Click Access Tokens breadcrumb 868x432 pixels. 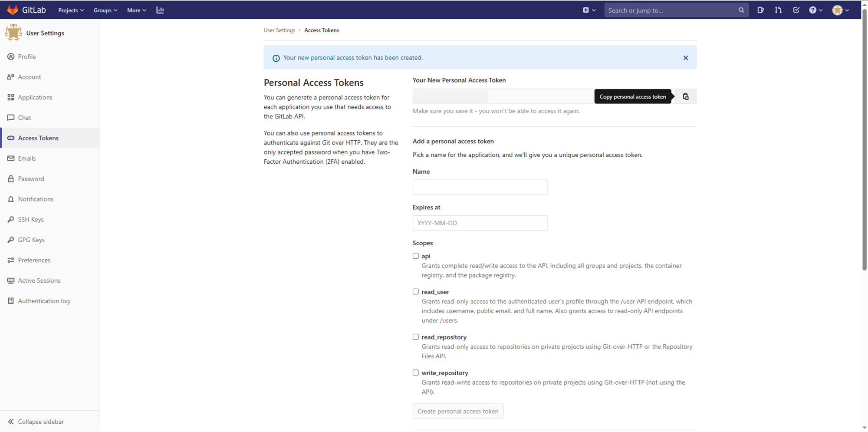[322, 30]
